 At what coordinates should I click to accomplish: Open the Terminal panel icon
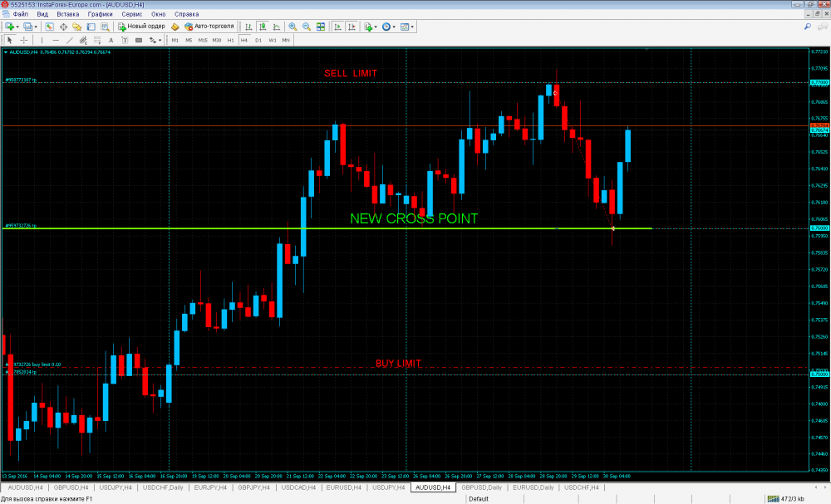pos(91,27)
